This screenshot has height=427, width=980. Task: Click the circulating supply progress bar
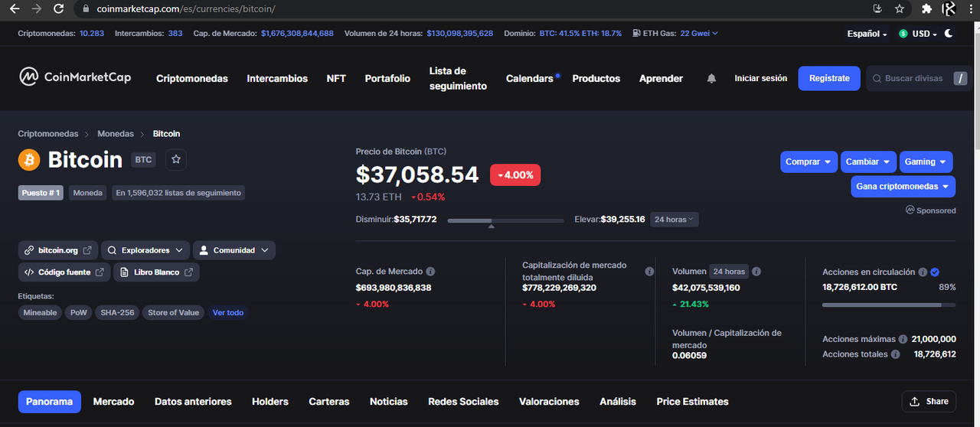889,305
